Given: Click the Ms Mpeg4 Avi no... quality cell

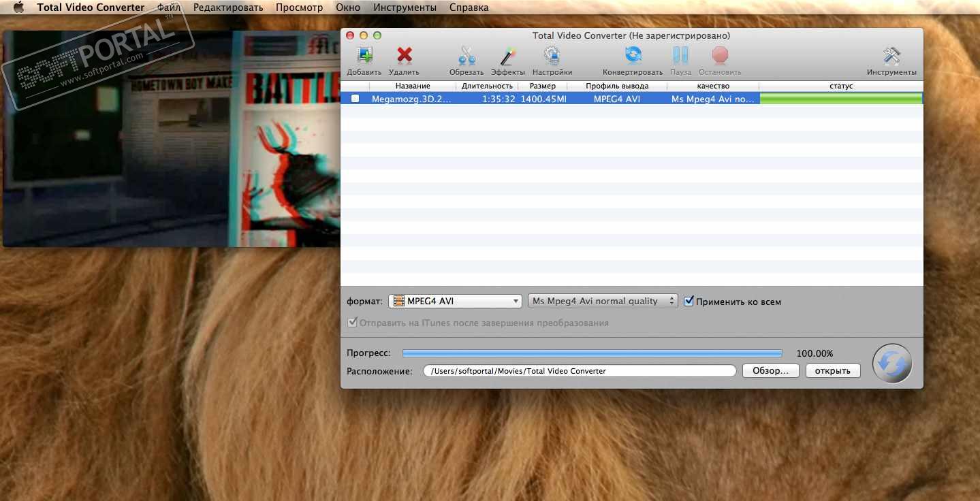Looking at the screenshot, I should tap(713, 99).
